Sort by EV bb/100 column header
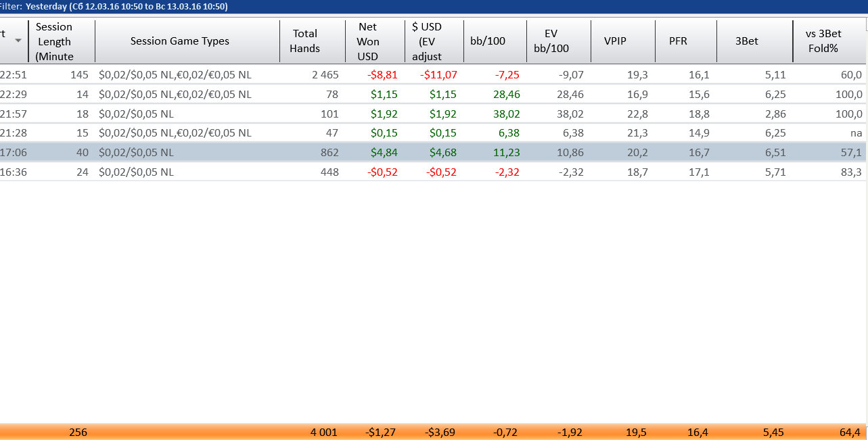 (558, 41)
